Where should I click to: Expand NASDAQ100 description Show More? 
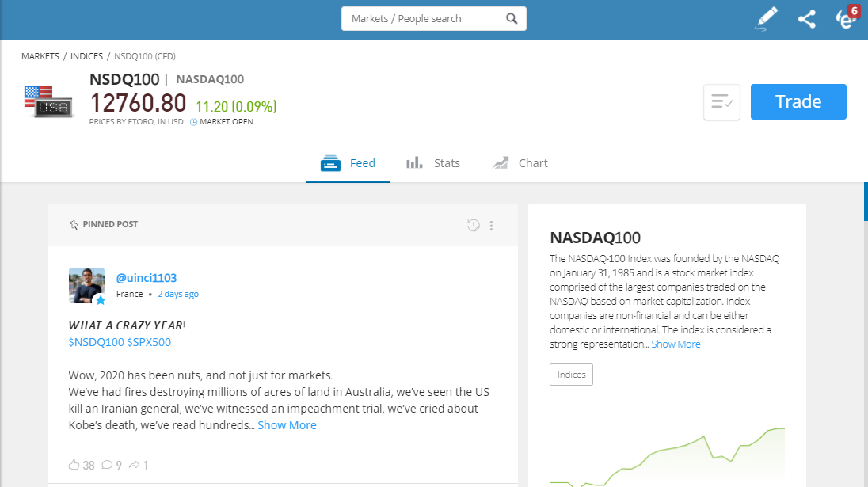pos(676,344)
